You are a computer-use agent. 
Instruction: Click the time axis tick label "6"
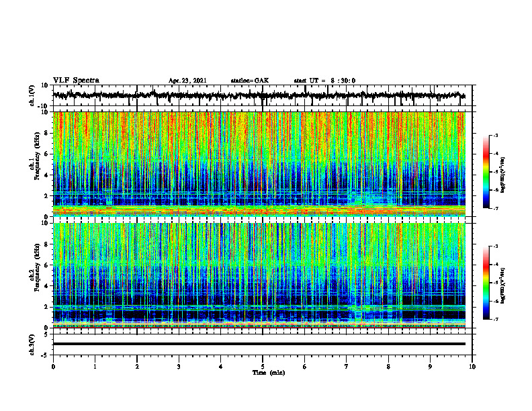point(305,367)
